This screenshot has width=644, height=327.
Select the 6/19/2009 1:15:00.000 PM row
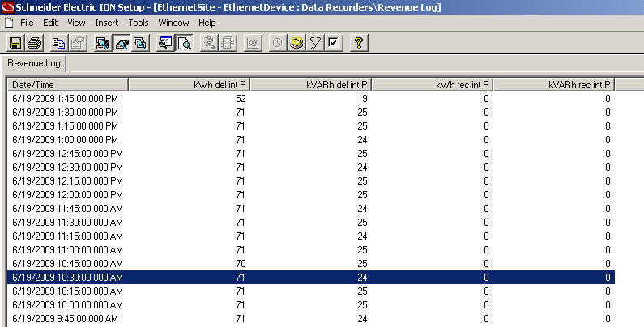pyautogui.click(x=311, y=126)
